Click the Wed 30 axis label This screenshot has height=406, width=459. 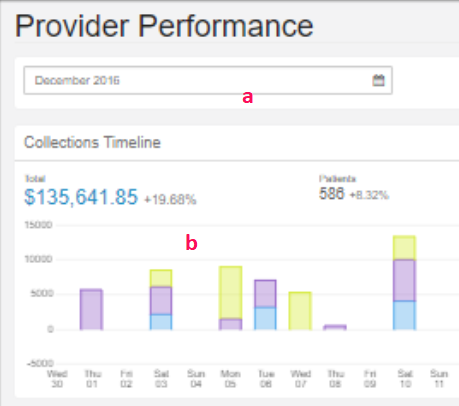click(57, 379)
